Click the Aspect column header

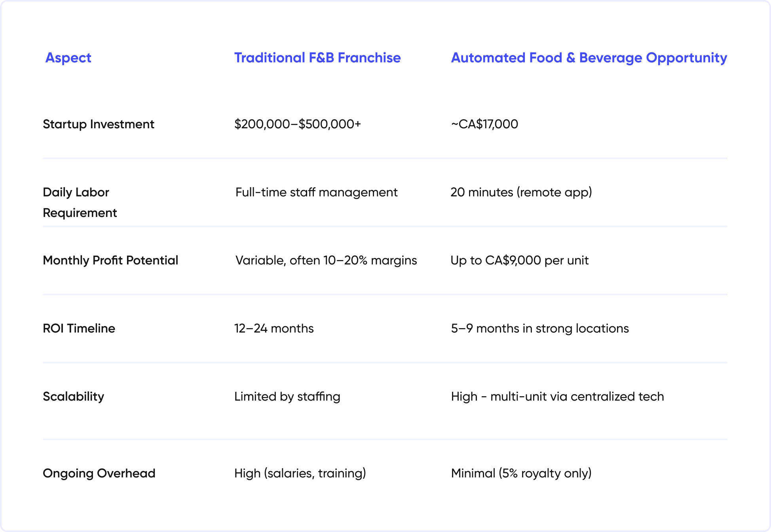click(x=68, y=58)
